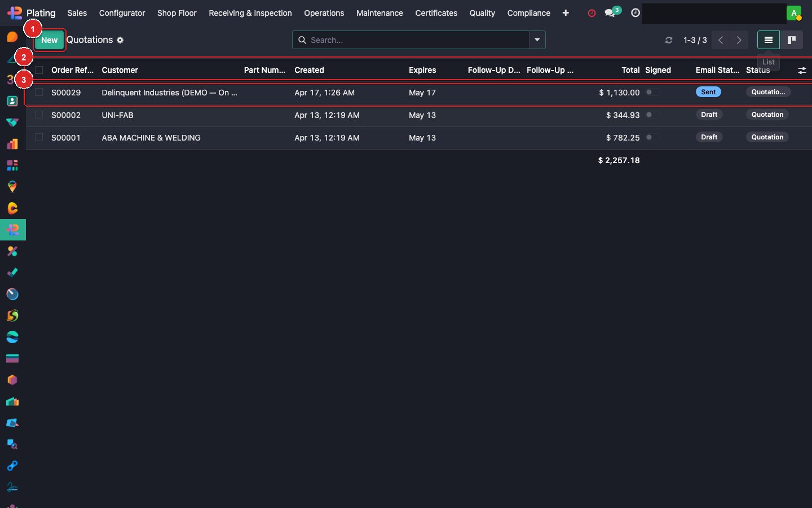Open the Shop Floor menu
812x508 pixels.
[176, 13]
